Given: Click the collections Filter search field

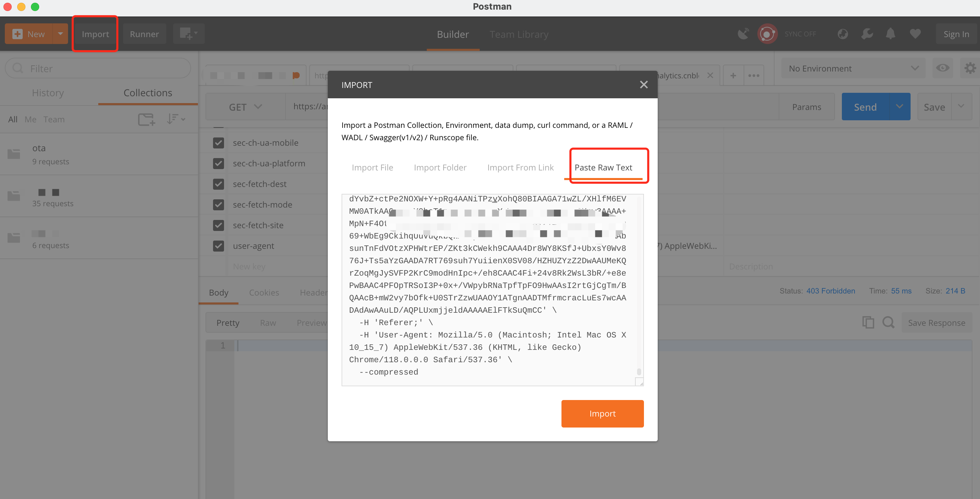Looking at the screenshot, I should tap(97, 68).
